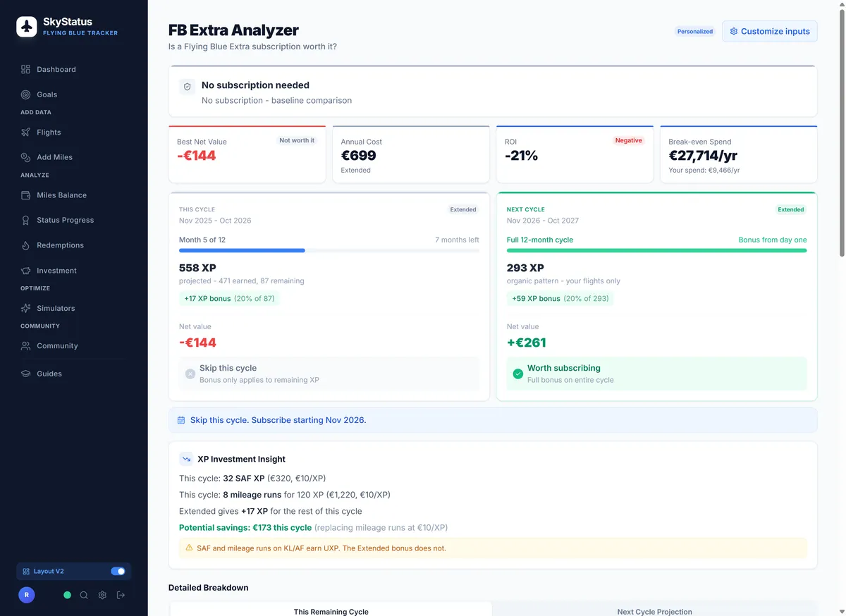The image size is (846, 616).
Task: Click the Personalized badge near Customize inputs
Action: pos(695,31)
